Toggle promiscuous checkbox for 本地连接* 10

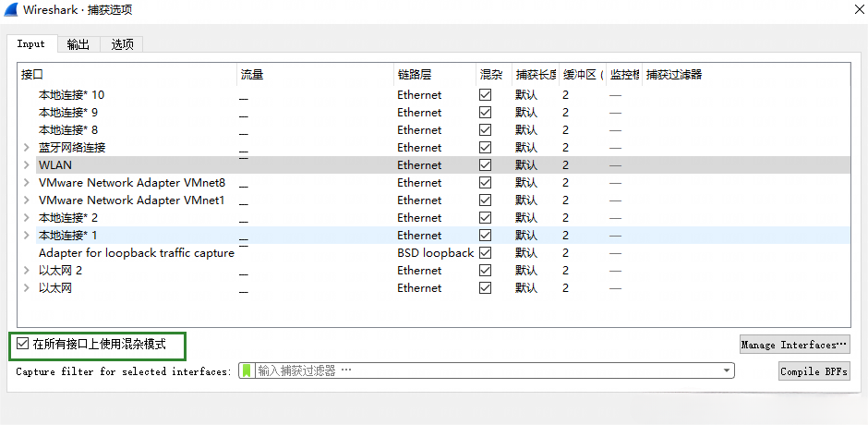(486, 95)
